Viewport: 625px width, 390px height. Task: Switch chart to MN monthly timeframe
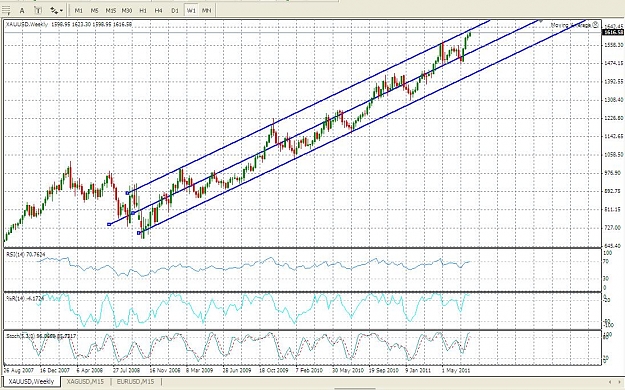[206, 11]
